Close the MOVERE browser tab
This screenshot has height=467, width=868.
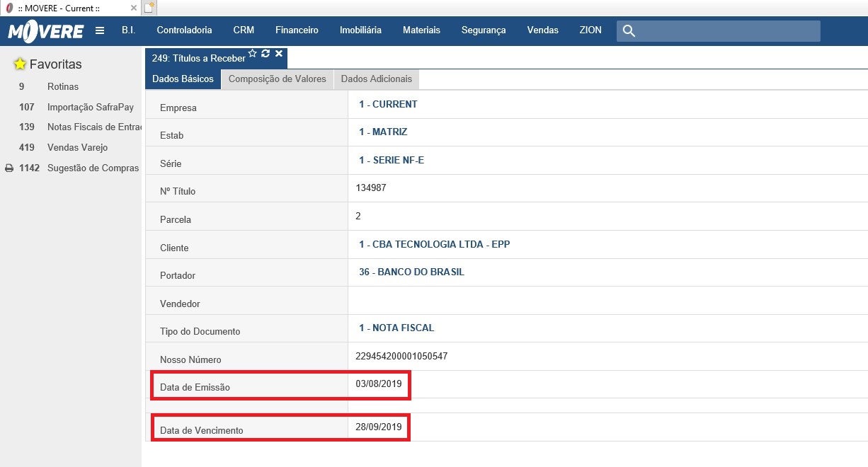[134, 8]
